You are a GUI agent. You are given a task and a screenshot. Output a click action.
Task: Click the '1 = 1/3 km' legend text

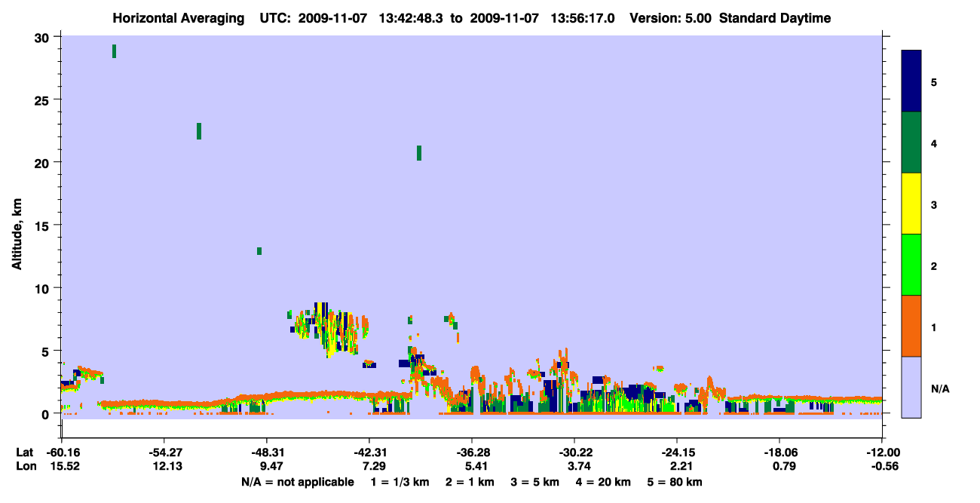pos(400,482)
